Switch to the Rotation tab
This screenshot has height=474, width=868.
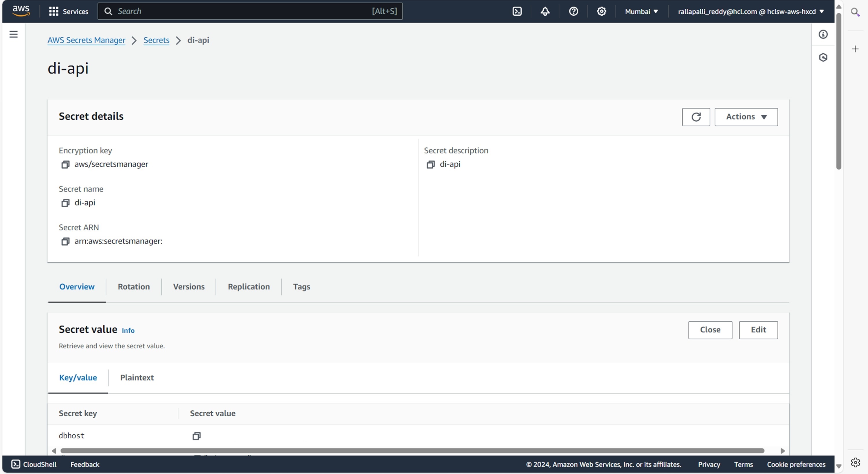[133, 287]
